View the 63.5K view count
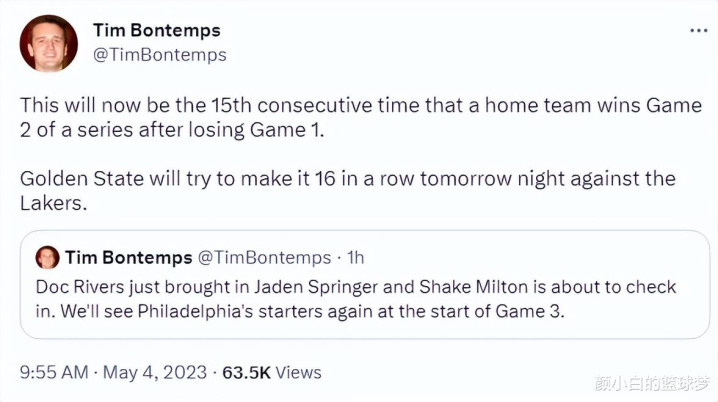Image resolution: width=718 pixels, height=402 pixels. coord(245,372)
